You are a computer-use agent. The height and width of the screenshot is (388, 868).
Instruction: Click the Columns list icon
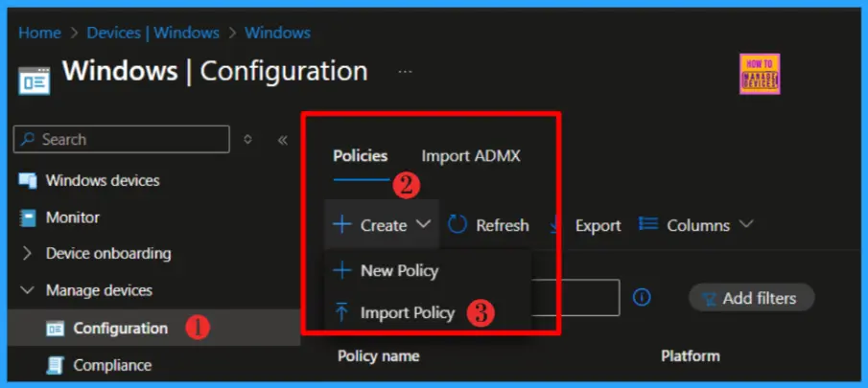coord(648,225)
